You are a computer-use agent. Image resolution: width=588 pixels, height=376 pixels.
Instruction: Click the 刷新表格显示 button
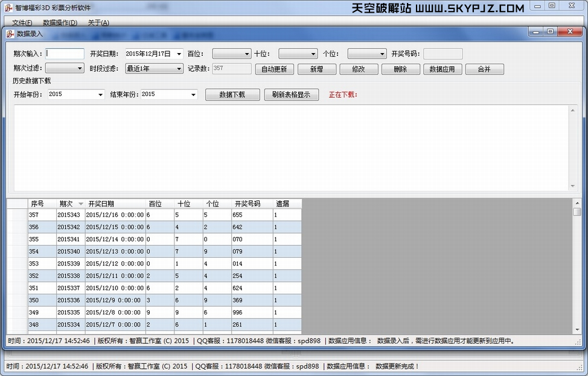tap(291, 95)
